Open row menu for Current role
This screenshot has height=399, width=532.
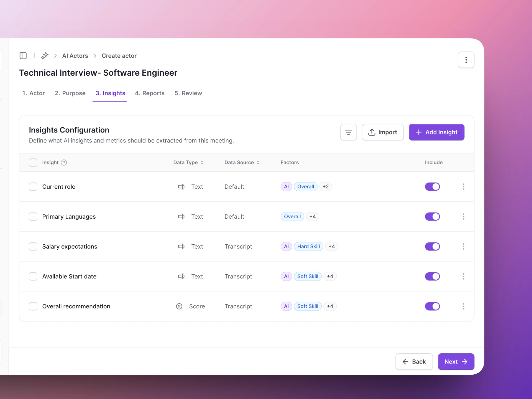coord(463,187)
